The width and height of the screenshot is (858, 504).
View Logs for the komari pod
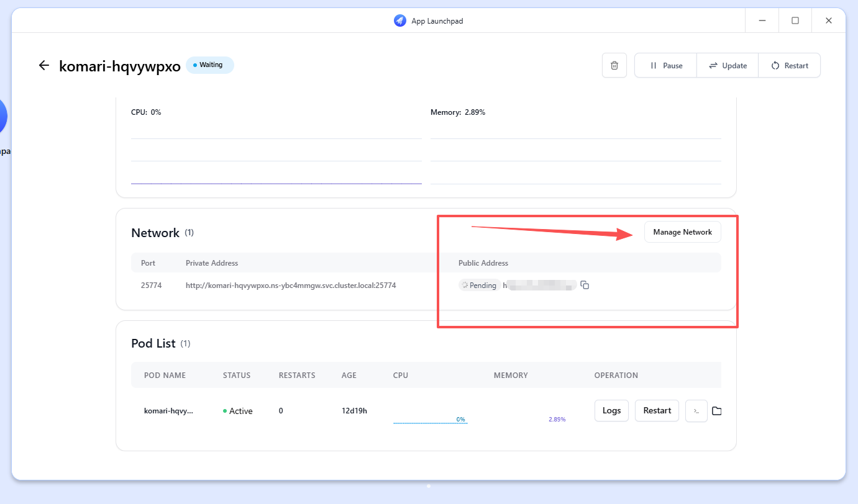(x=611, y=411)
